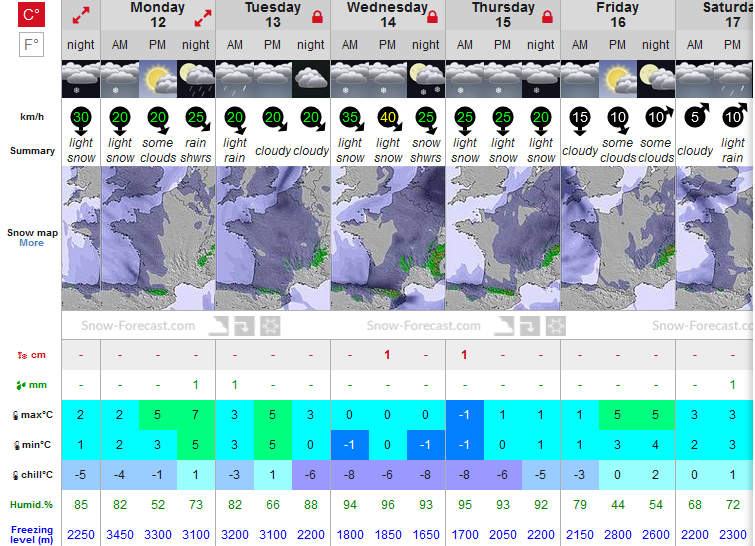Switch temperature units to Celsius
This screenshot has height=546, width=755.
tap(31, 14)
